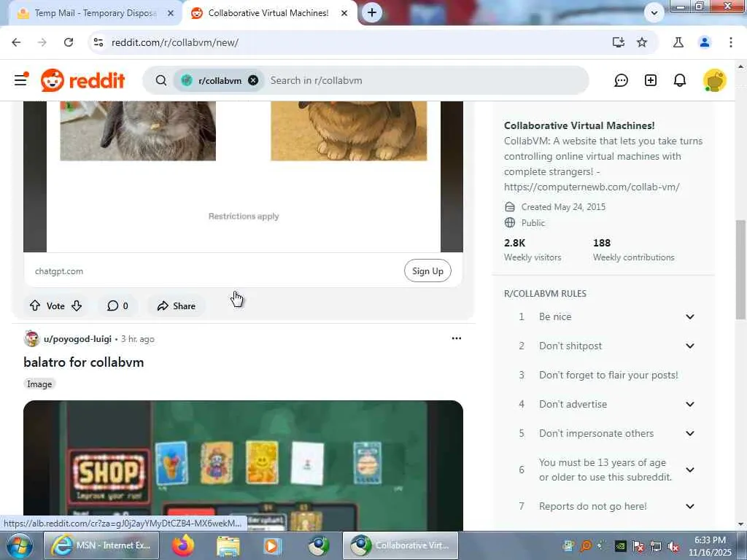
Task: Go back to the previous page
Action: [16, 42]
